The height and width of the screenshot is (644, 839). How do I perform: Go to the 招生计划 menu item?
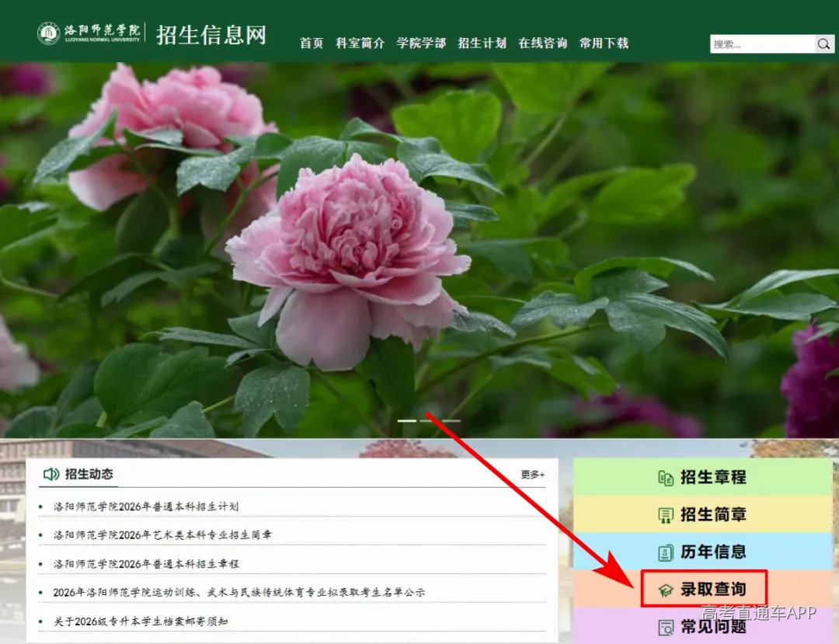pyautogui.click(x=482, y=44)
